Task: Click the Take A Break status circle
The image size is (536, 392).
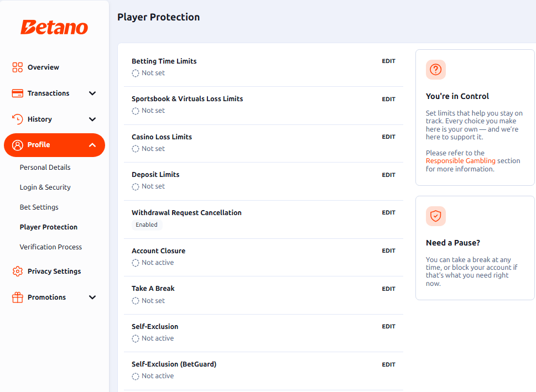Action: [136, 301]
